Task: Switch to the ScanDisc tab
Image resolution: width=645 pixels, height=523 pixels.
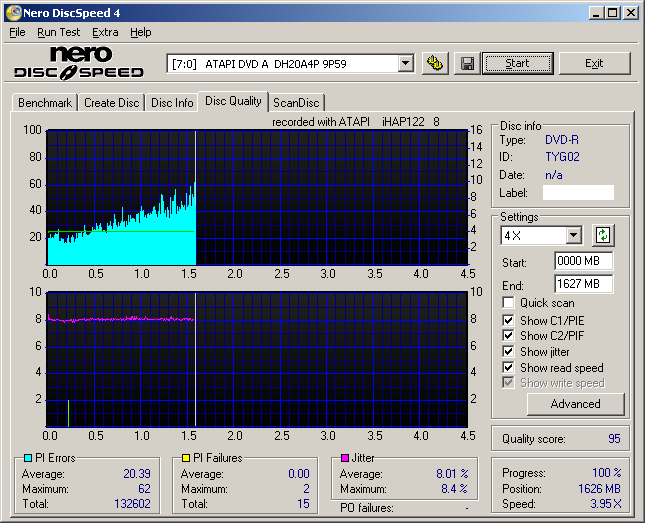Action: click(296, 103)
